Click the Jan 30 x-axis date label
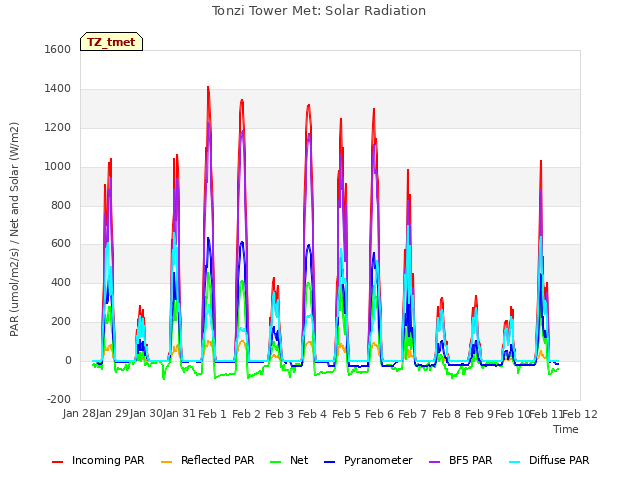The image size is (640, 480). pyautogui.click(x=146, y=414)
